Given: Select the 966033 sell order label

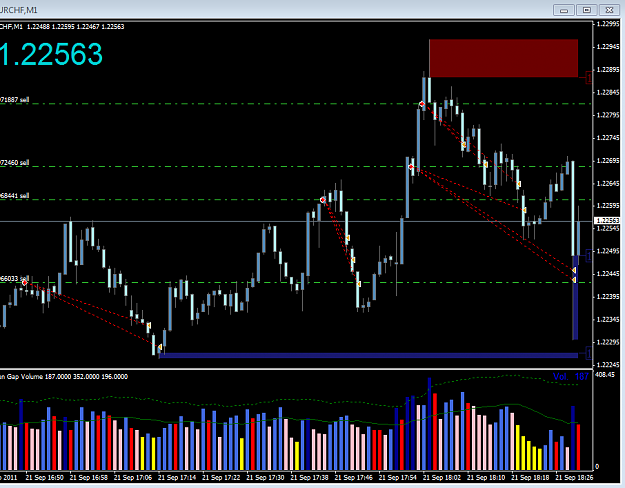Looking at the screenshot, I should 14,278.
